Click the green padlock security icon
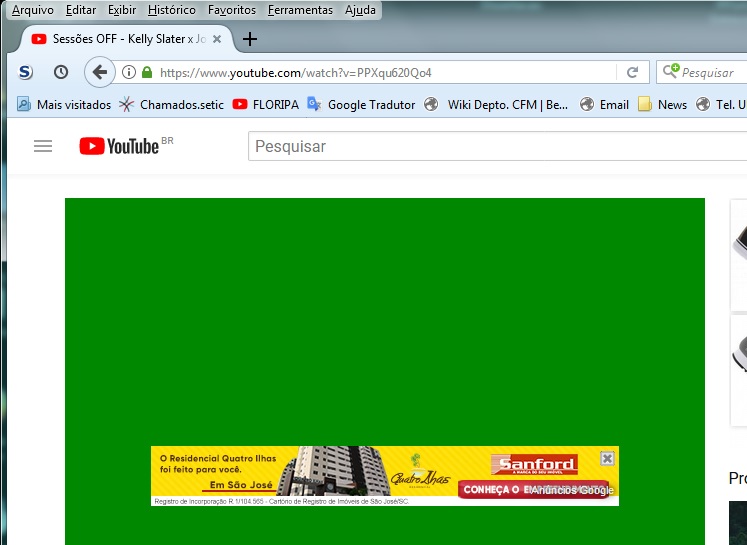The width and height of the screenshot is (747, 545). 146,72
